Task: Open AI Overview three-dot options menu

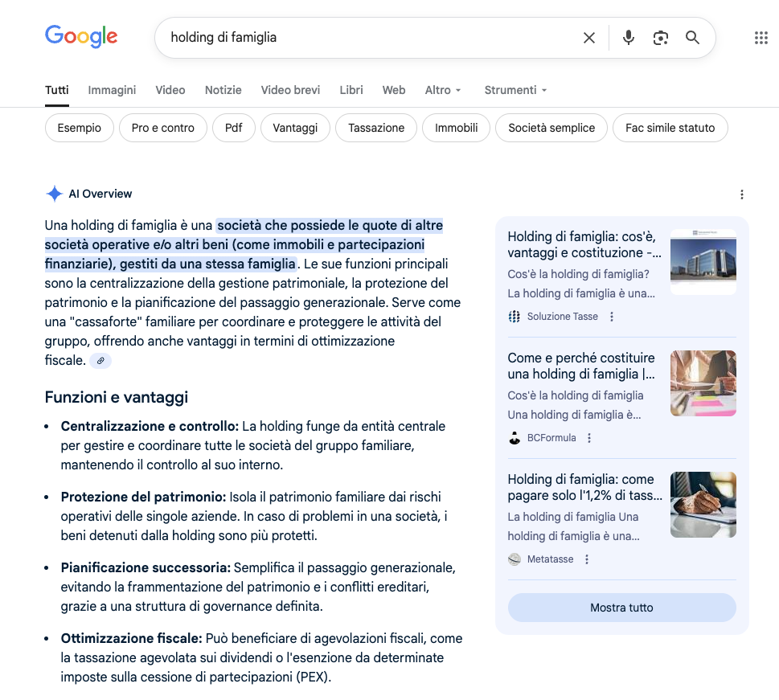Action: pos(741,194)
